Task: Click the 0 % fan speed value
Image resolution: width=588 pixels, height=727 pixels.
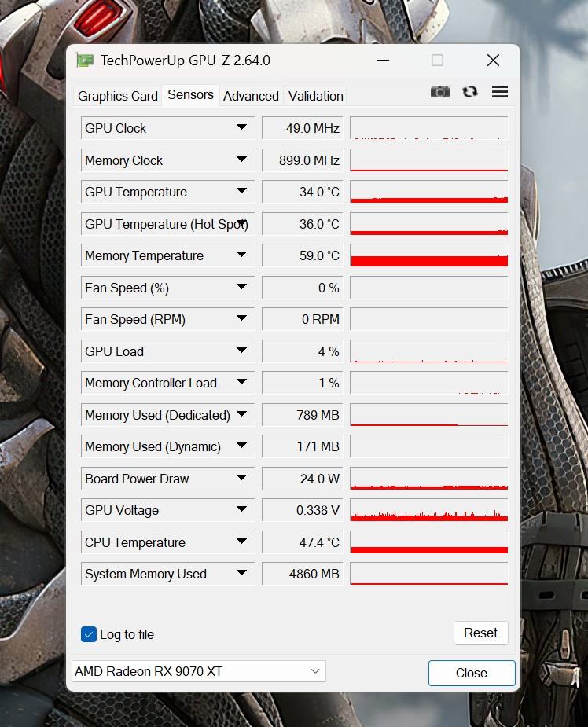Action: point(303,288)
